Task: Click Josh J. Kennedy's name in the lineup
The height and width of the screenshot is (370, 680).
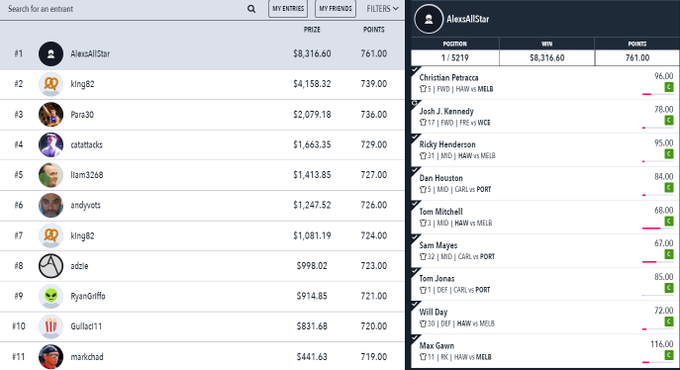Action: click(x=446, y=111)
